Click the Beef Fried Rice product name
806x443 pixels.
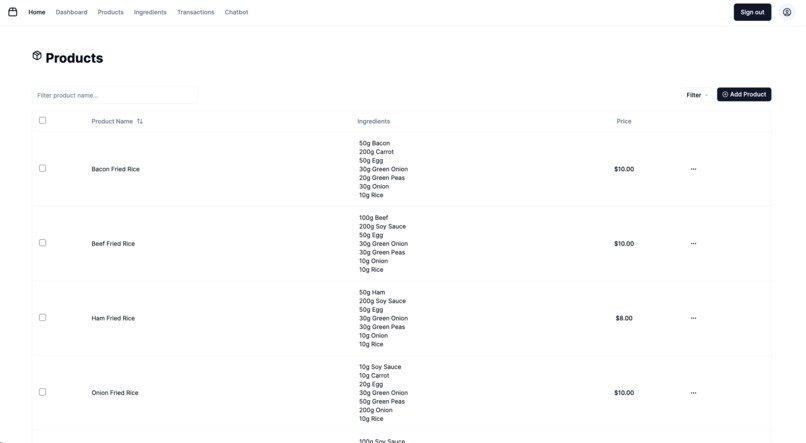point(113,244)
